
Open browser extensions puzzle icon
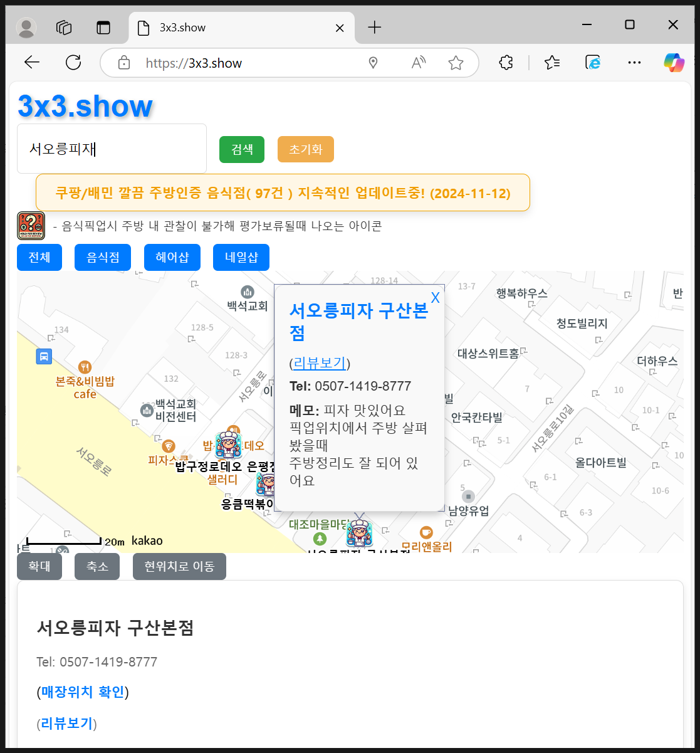506,63
